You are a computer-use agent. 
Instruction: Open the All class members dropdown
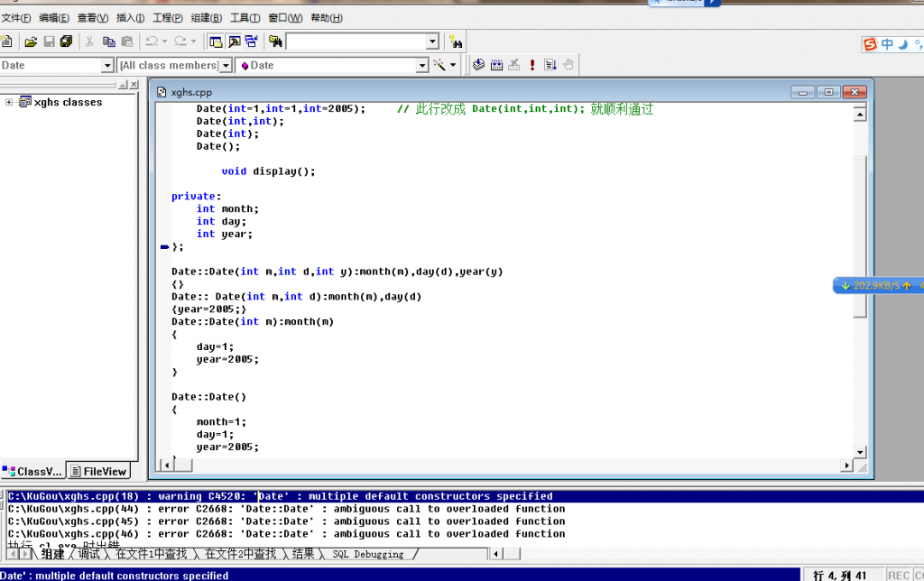click(226, 65)
